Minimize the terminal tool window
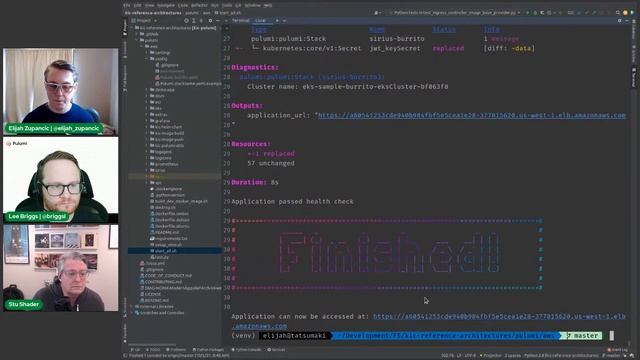 click(627, 20)
